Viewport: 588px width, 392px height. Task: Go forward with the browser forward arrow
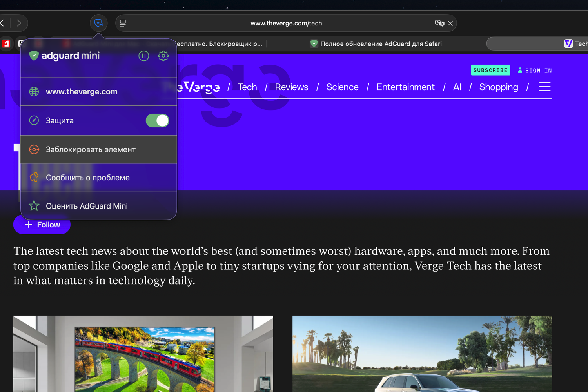tap(19, 23)
